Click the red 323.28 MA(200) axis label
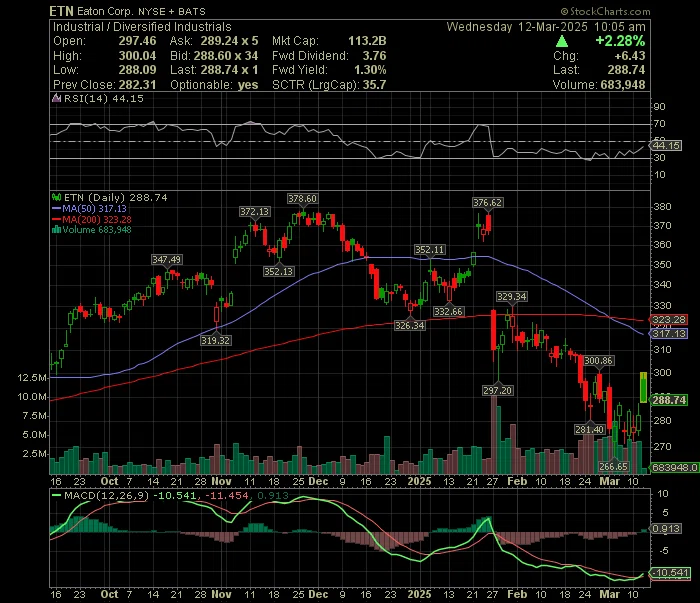This screenshot has height=603, width=700. [669, 320]
